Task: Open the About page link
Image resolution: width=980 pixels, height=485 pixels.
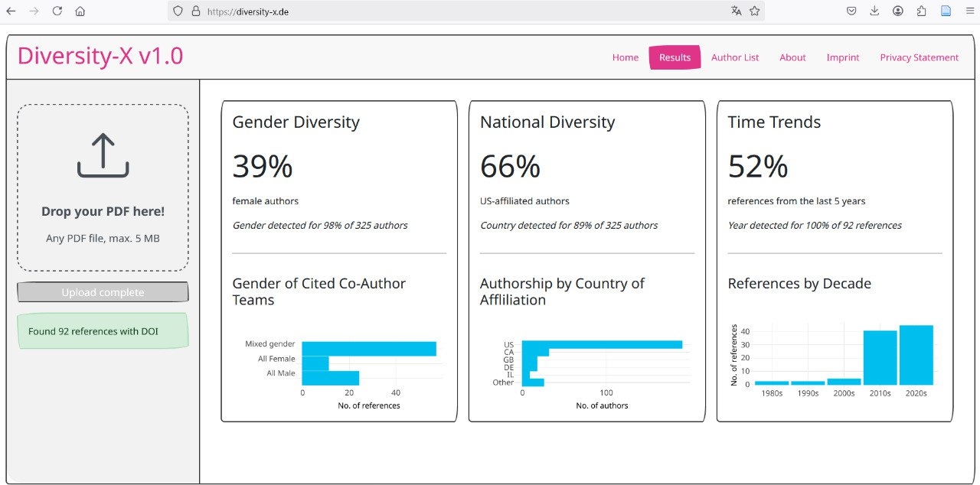Action: pyautogui.click(x=792, y=57)
